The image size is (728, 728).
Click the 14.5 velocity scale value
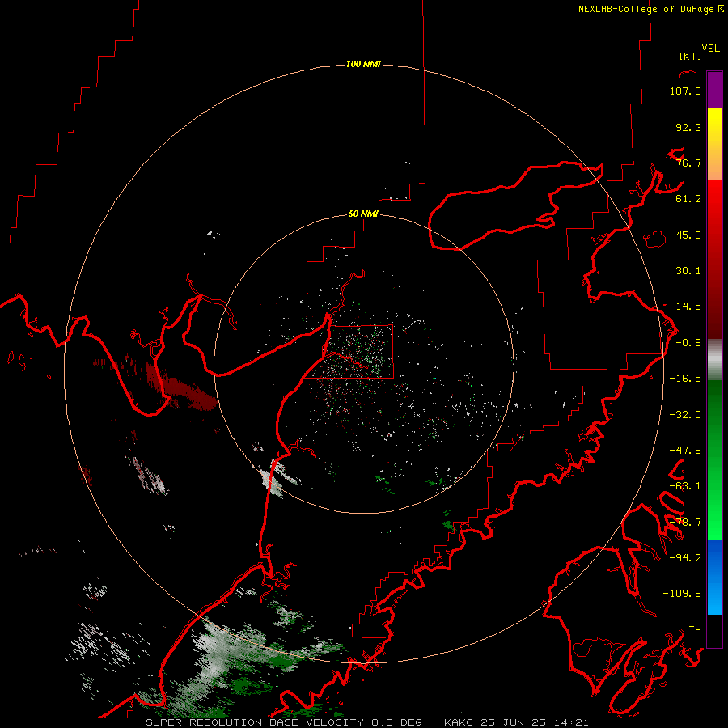[x=688, y=307]
